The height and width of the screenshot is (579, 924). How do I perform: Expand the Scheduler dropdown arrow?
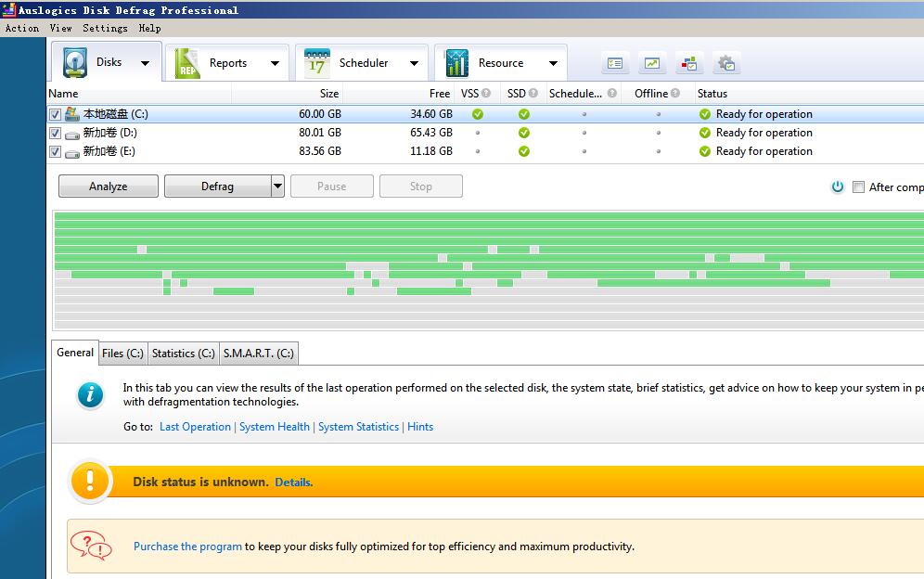coord(414,63)
